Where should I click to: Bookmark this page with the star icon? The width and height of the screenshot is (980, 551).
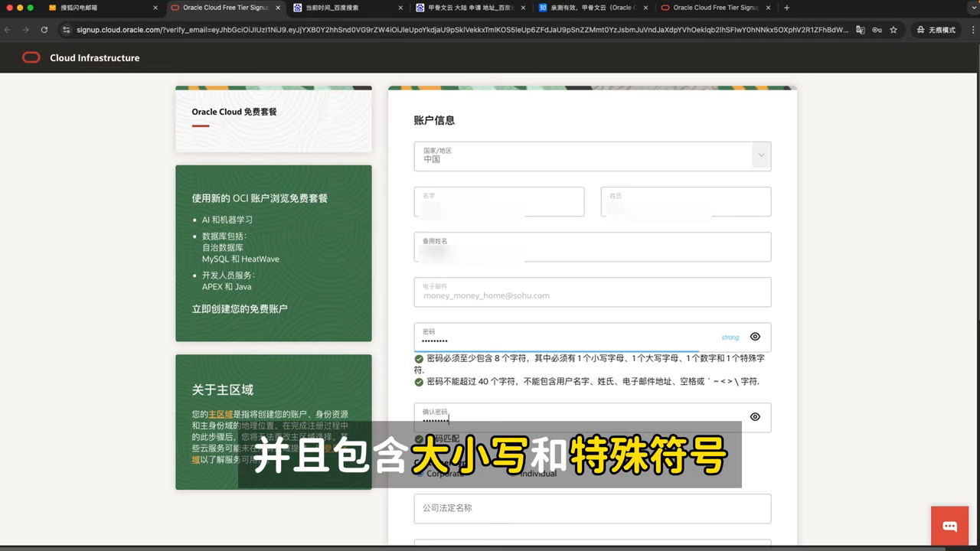[893, 30]
